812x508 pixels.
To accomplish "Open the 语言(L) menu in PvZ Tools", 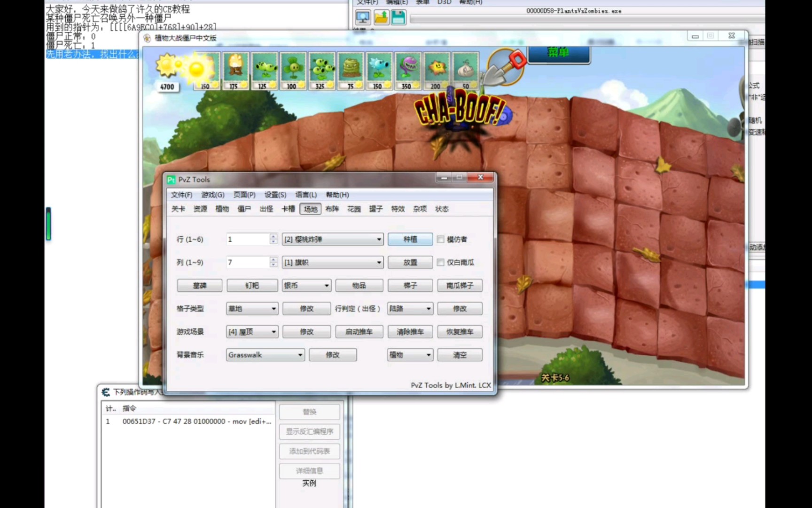I will click(x=306, y=195).
